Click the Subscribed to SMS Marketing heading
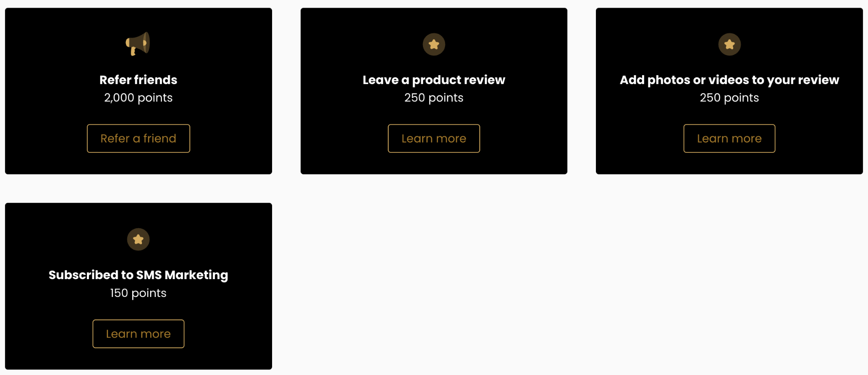 pos(138,275)
